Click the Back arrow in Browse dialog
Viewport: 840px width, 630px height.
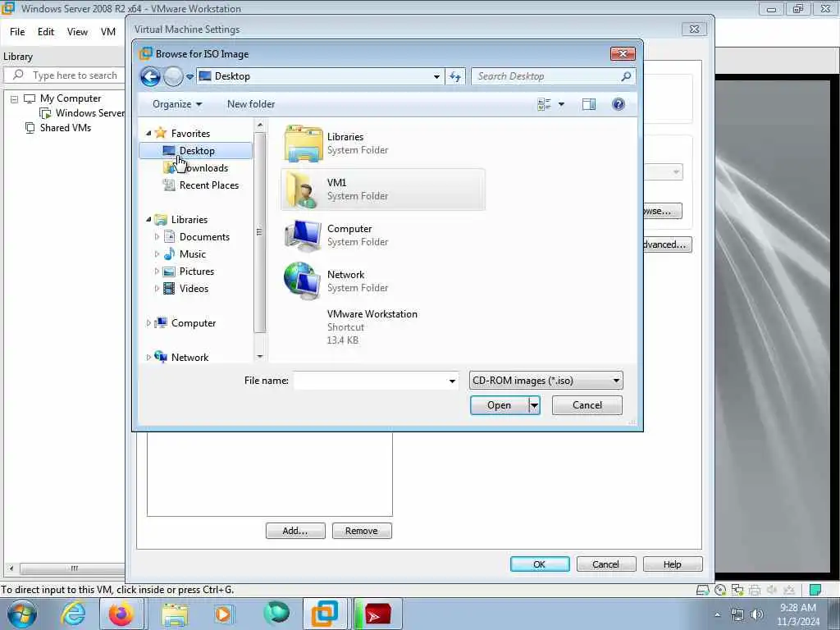pos(151,76)
